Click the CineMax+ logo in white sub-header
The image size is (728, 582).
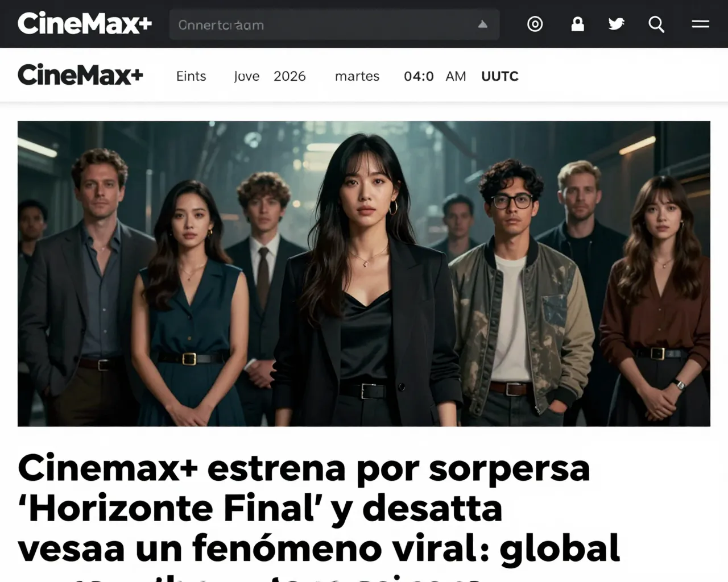(x=80, y=74)
